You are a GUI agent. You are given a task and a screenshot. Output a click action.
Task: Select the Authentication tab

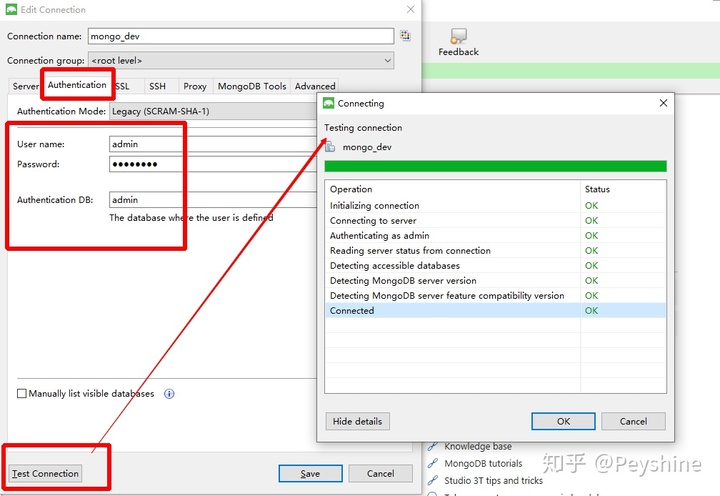(x=77, y=85)
